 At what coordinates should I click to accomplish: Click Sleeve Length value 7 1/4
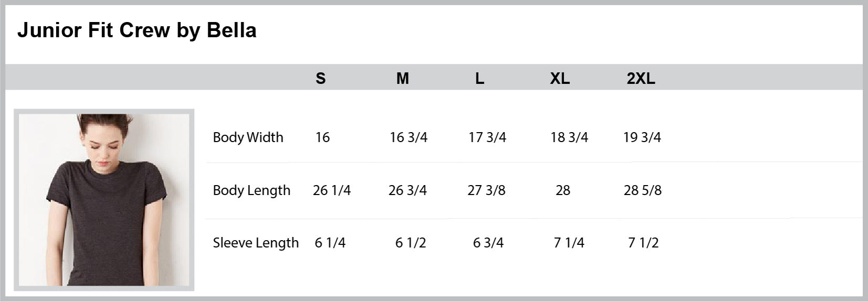[x=569, y=243]
